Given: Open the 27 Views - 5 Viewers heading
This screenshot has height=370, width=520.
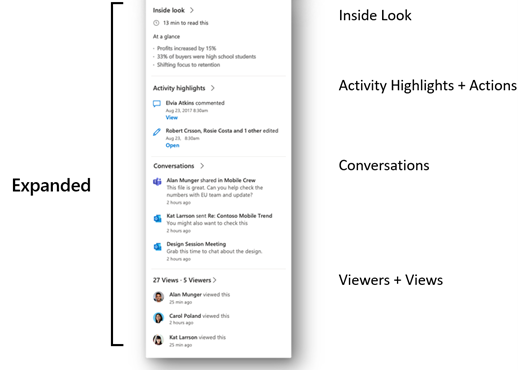Looking at the screenshot, I should tap(182, 280).
